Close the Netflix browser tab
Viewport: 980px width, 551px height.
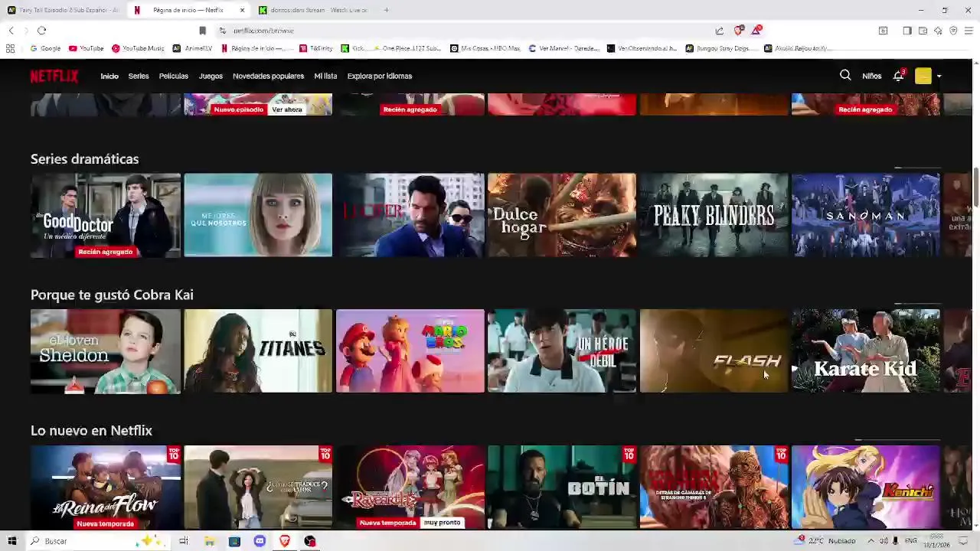(x=242, y=10)
